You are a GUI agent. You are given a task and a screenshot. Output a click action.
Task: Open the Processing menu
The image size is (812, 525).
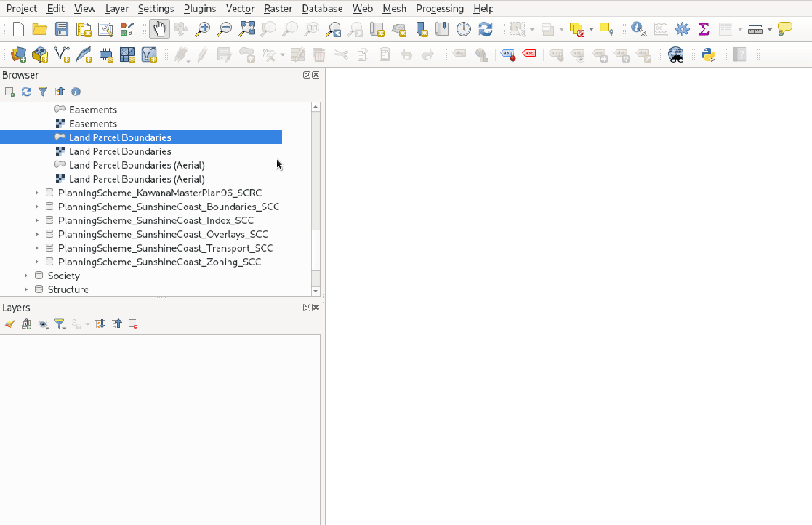point(439,9)
